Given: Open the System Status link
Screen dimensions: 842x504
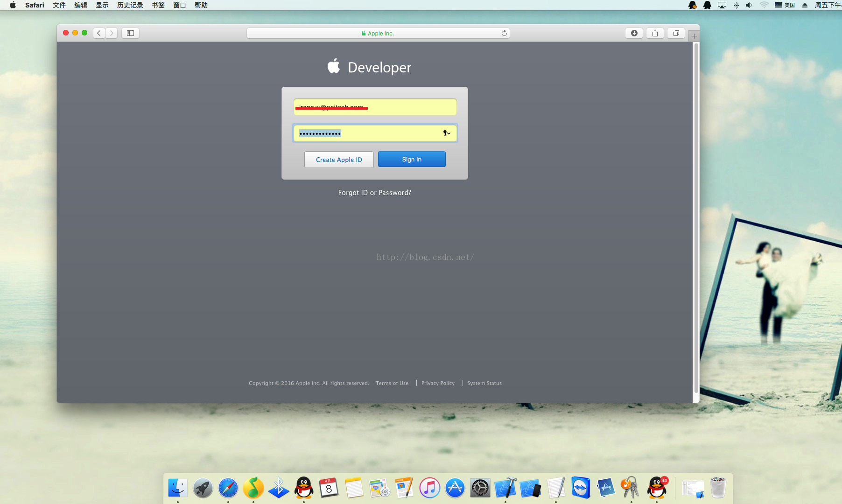Looking at the screenshot, I should pos(484,383).
